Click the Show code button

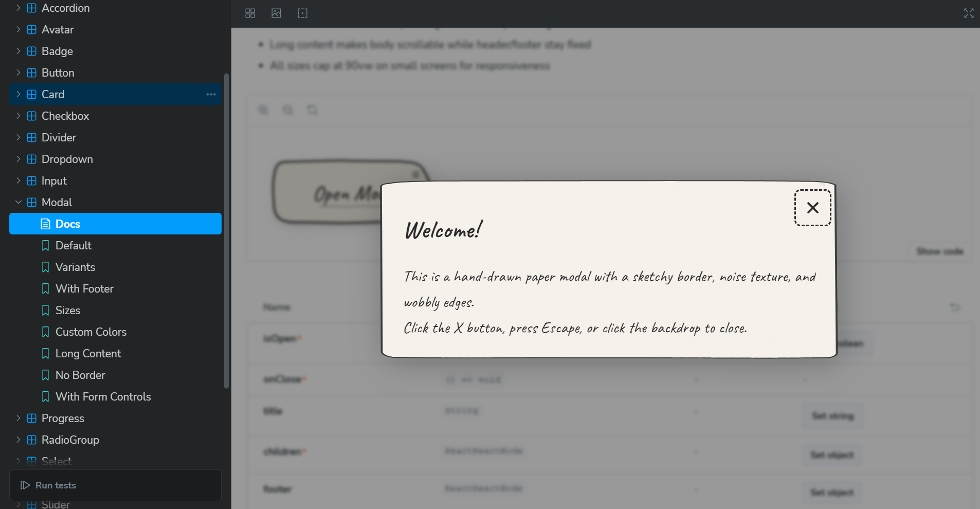tap(940, 251)
